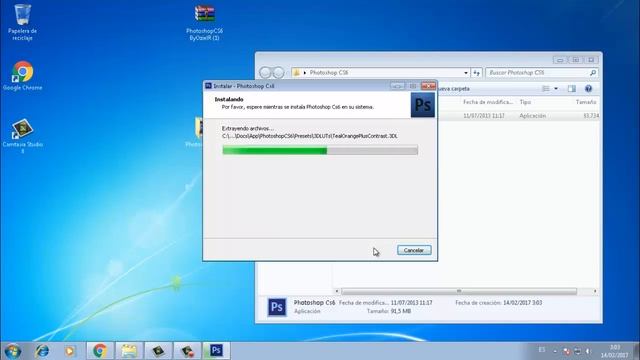Open Google Chrome from the taskbar
640x360 pixels.
[x=100, y=351]
